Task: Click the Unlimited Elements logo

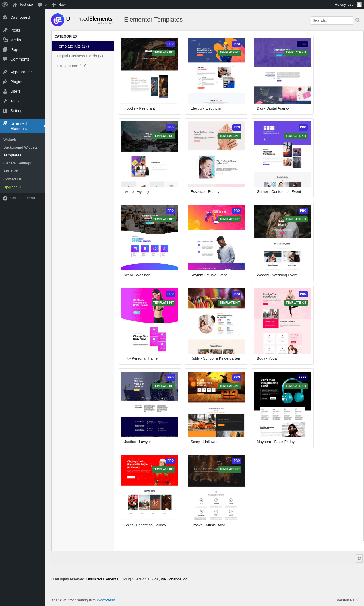Action: [82, 20]
